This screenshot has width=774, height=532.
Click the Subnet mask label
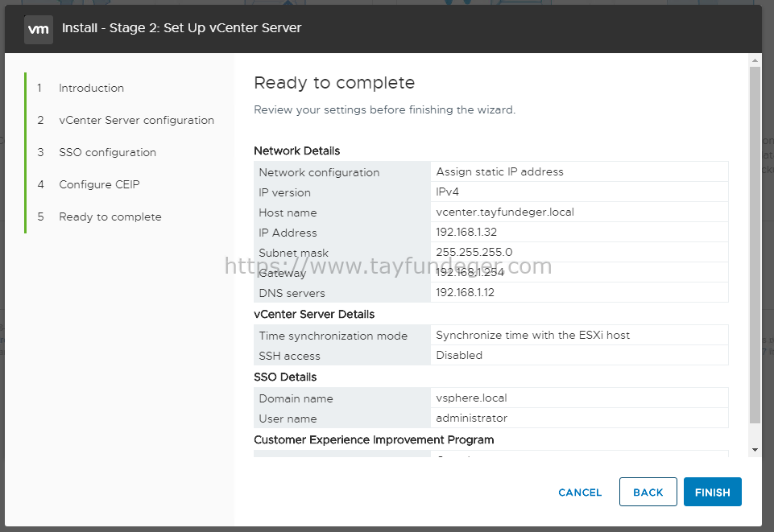[293, 253]
